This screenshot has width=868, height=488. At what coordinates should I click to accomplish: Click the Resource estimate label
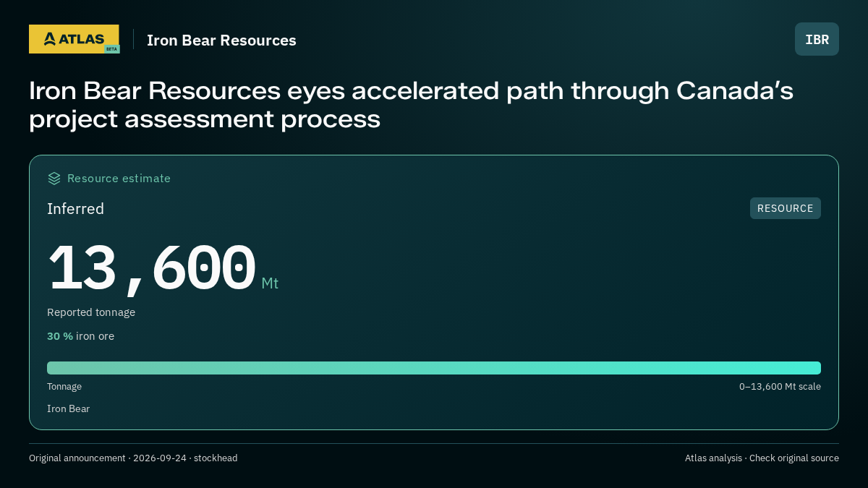[119, 178]
